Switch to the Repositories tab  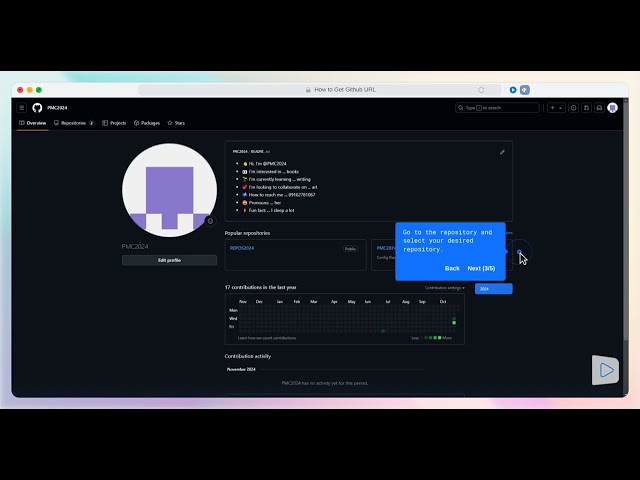point(74,123)
